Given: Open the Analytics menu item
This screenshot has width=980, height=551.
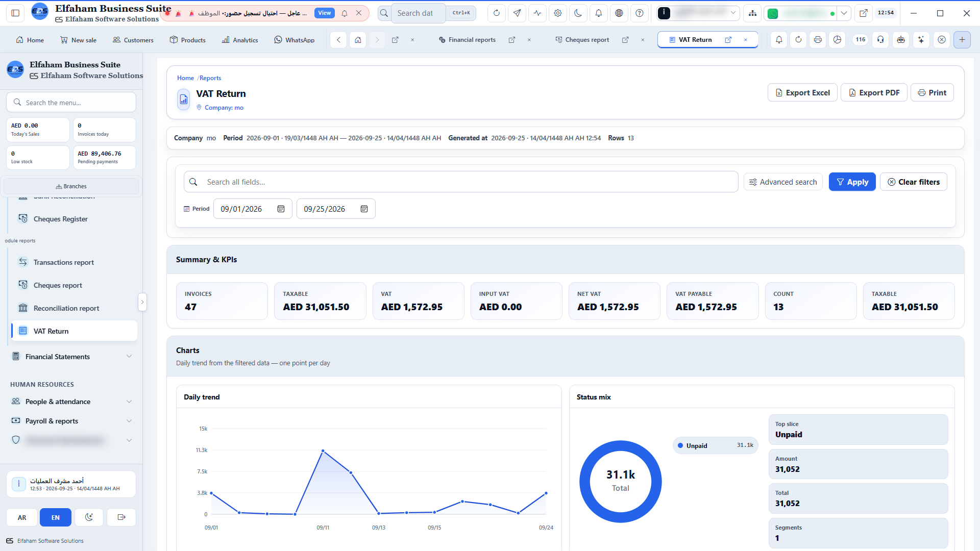Looking at the screenshot, I should pos(240,40).
